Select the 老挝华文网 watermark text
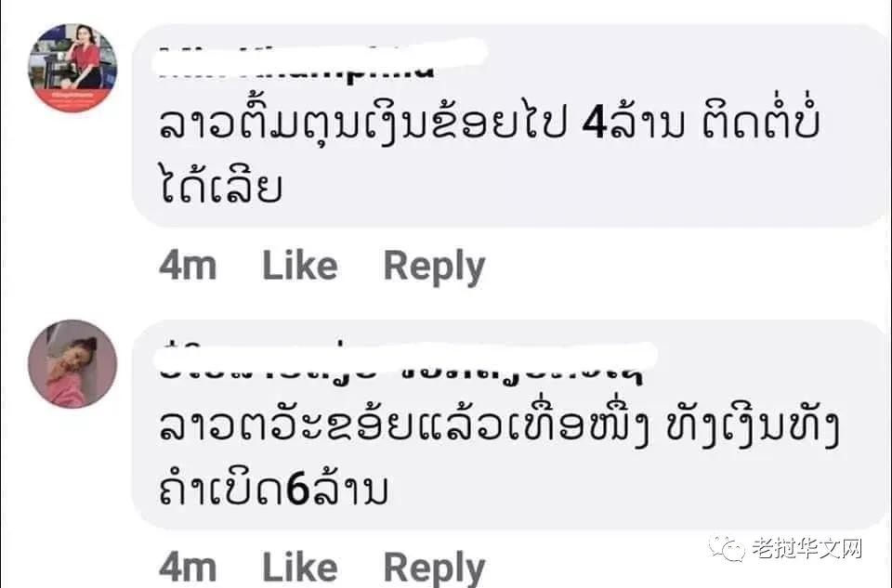This screenshot has height=588, width=892. 807,548
